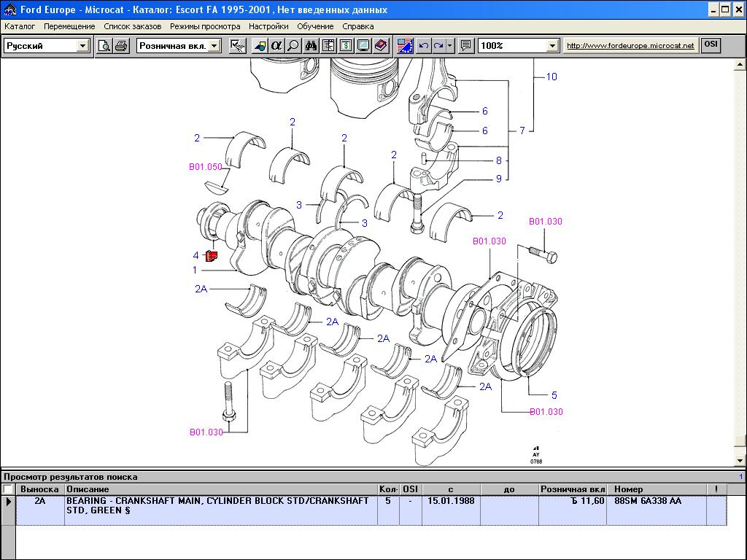Click the Номер column header
This screenshot has width=747, height=560.
[x=628, y=489]
